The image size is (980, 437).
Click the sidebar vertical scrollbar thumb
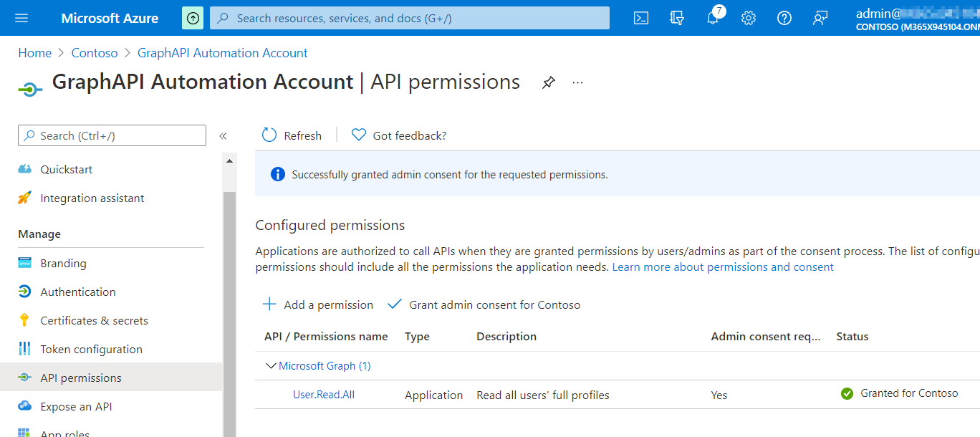229,314
